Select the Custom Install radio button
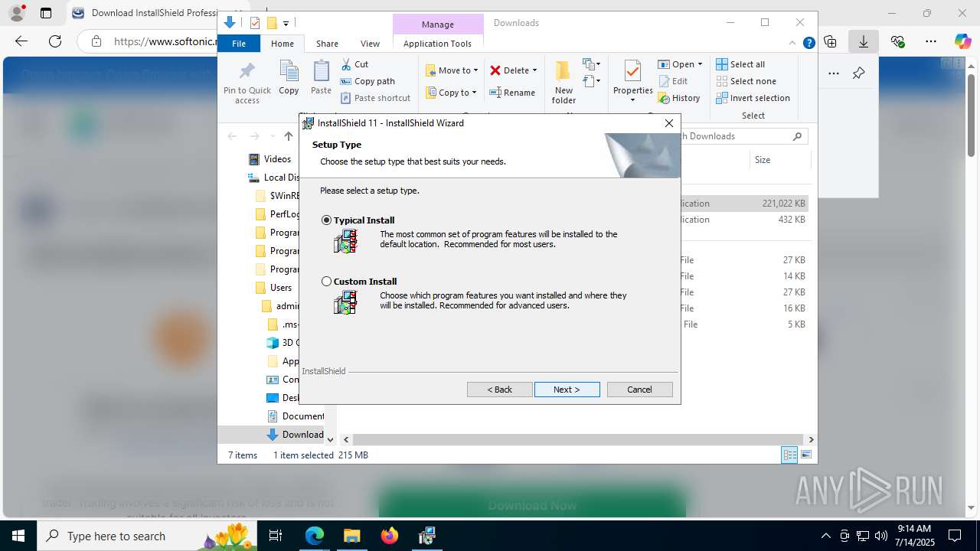Image resolution: width=980 pixels, height=551 pixels. (x=327, y=282)
